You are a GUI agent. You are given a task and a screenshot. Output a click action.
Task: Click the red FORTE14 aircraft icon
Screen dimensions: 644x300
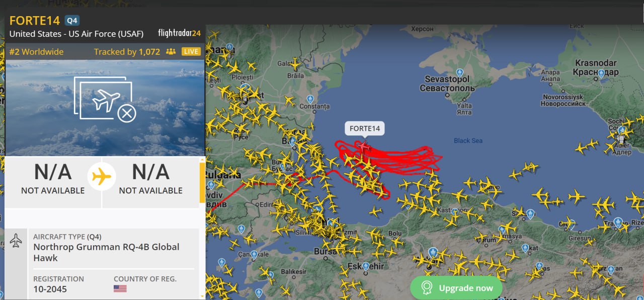363,146
